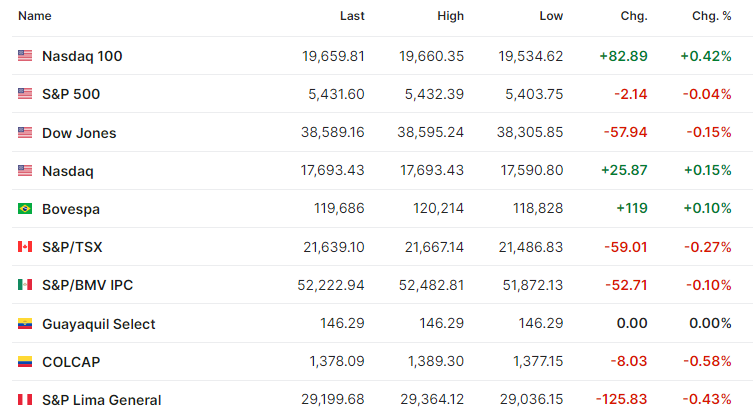Screen dimensions: 753x416
Task: Open the Bovespa index link
Action: (x=71, y=209)
